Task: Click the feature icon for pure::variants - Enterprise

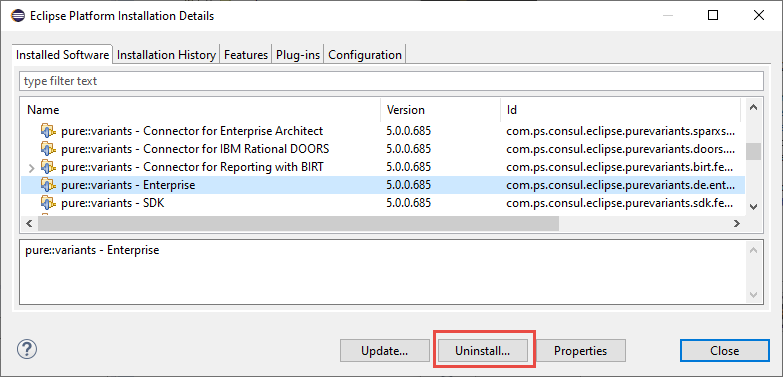Action: coord(48,185)
